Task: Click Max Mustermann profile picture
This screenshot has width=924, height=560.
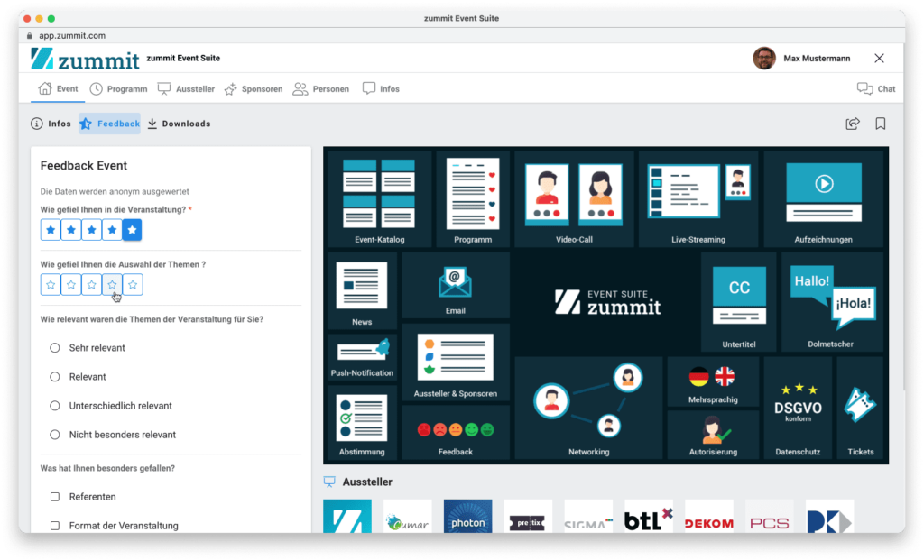Action: click(x=762, y=57)
